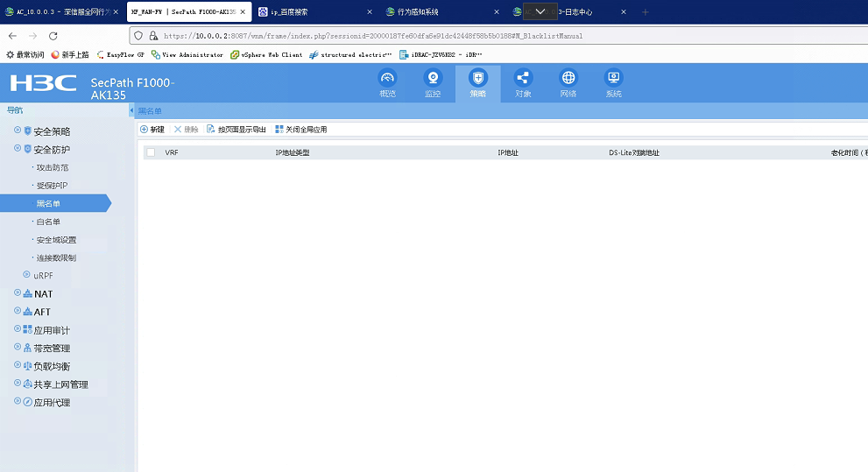This screenshot has height=472, width=868.
Task: Collapse the navigation panel arrow
Action: (131, 110)
